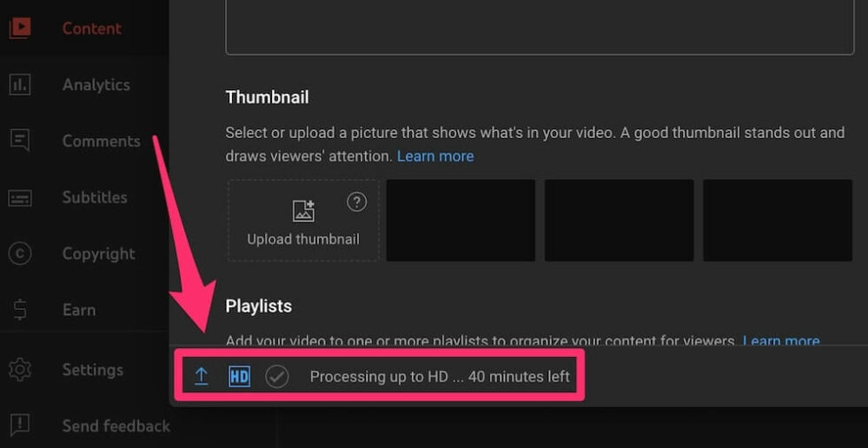Select Subtitles in the left menu

(95, 197)
